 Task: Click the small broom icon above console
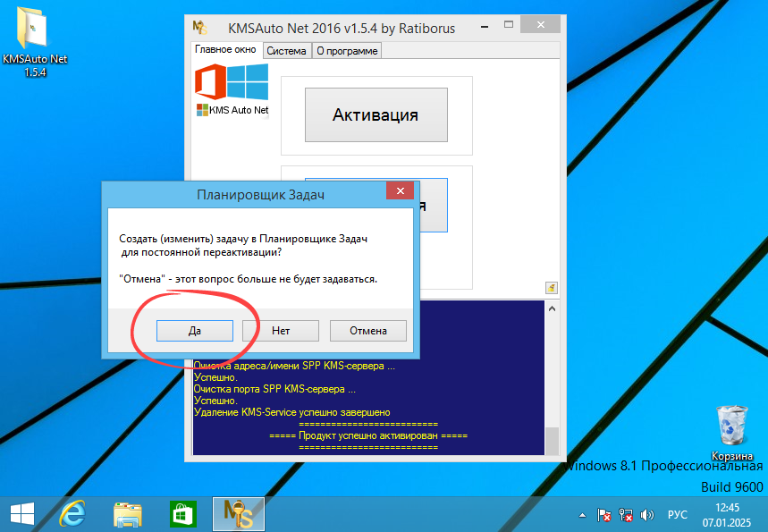click(x=552, y=288)
